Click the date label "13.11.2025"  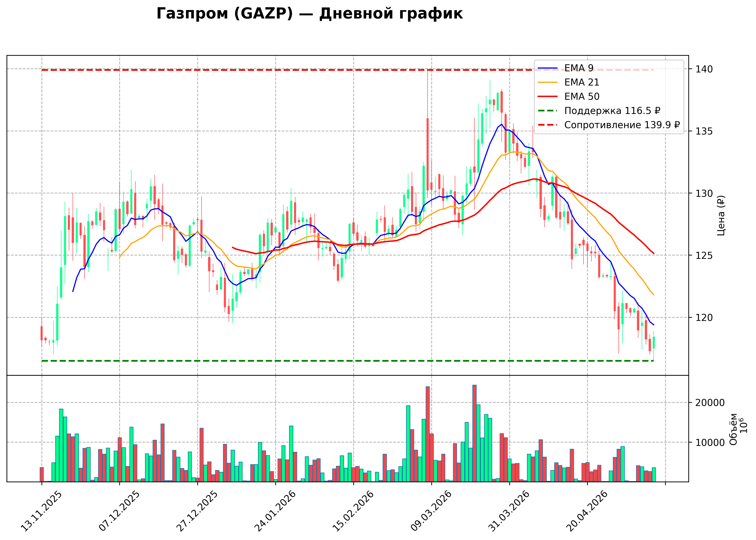(41, 511)
